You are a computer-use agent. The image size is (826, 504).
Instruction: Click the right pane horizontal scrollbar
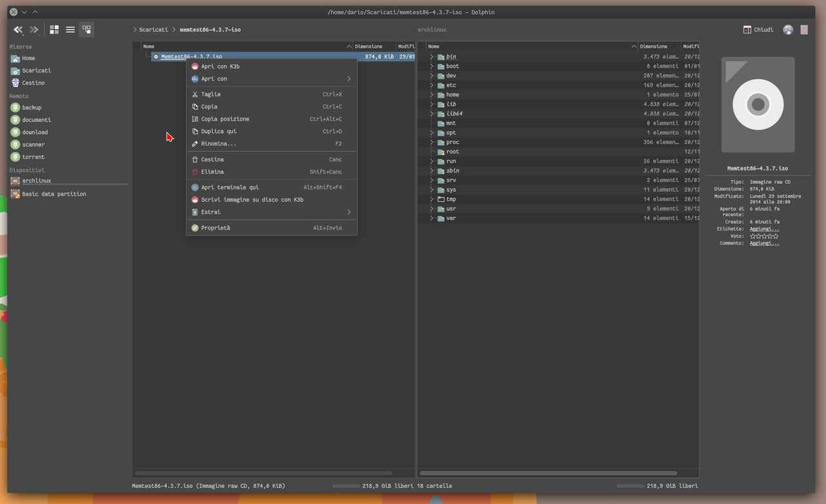click(x=548, y=473)
